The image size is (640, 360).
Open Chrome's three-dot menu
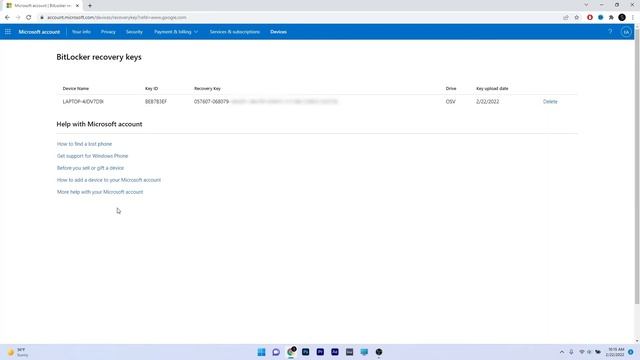click(633, 18)
